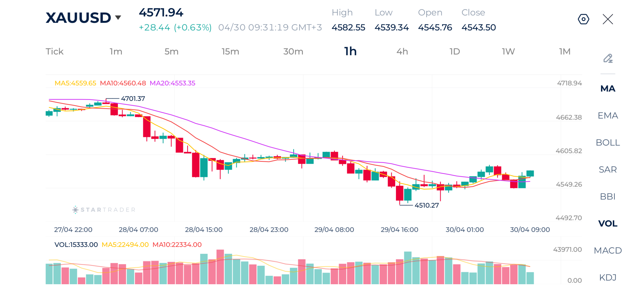The image size is (644, 296).
Task: Enable the EMA indicator
Action: point(608,115)
